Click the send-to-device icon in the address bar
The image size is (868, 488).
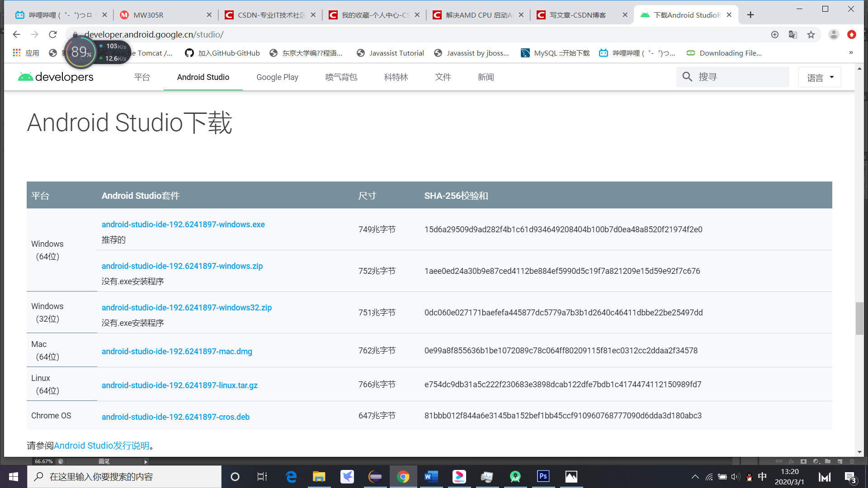pyautogui.click(x=775, y=34)
